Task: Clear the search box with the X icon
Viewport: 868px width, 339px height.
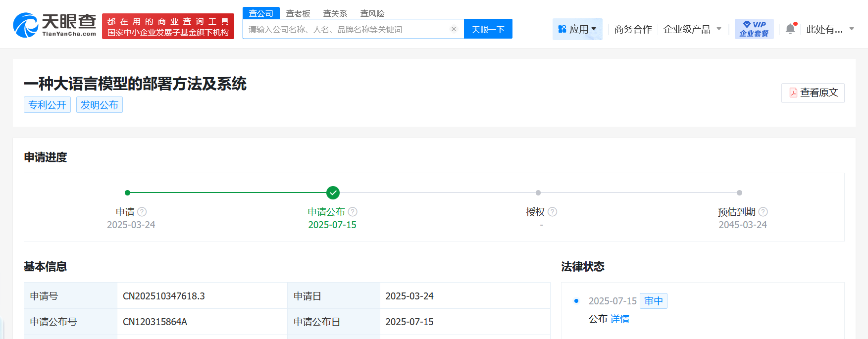Action: (454, 29)
